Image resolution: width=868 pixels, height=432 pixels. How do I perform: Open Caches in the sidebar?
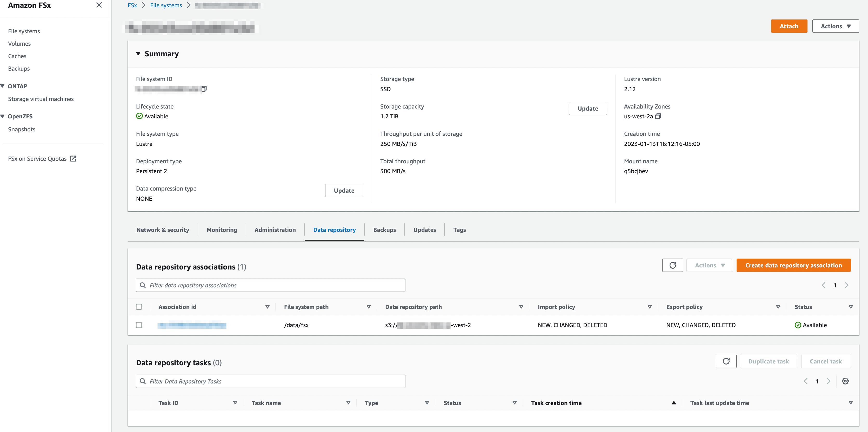click(x=17, y=56)
